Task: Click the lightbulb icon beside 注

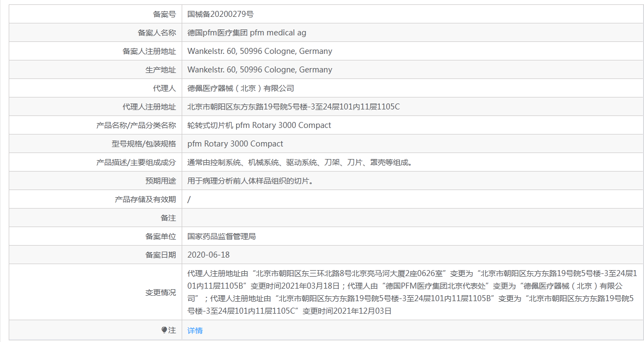Action: pos(164,330)
